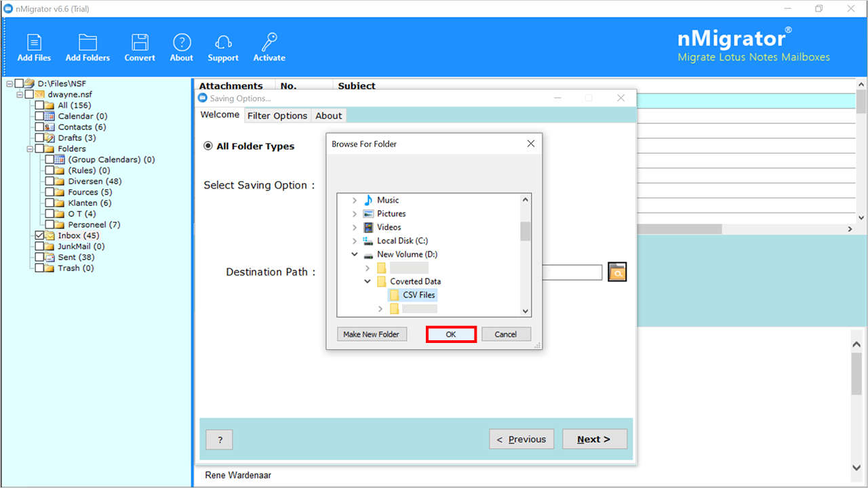Check the Diversen (48) checkbox
This screenshot has height=488, width=868.
coord(50,181)
